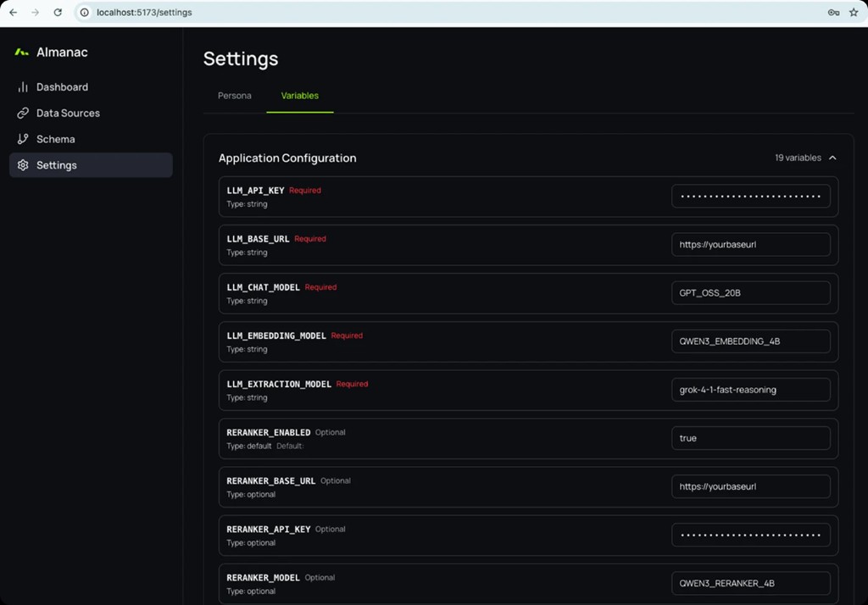The width and height of the screenshot is (868, 605).
Task: Click the Settings page title
Action: (241, 58)
